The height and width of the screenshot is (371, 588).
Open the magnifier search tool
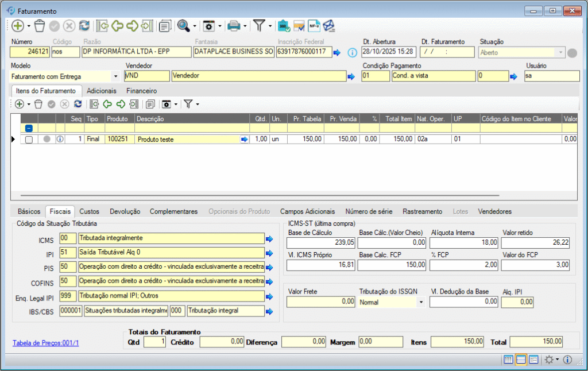point(183,26)
